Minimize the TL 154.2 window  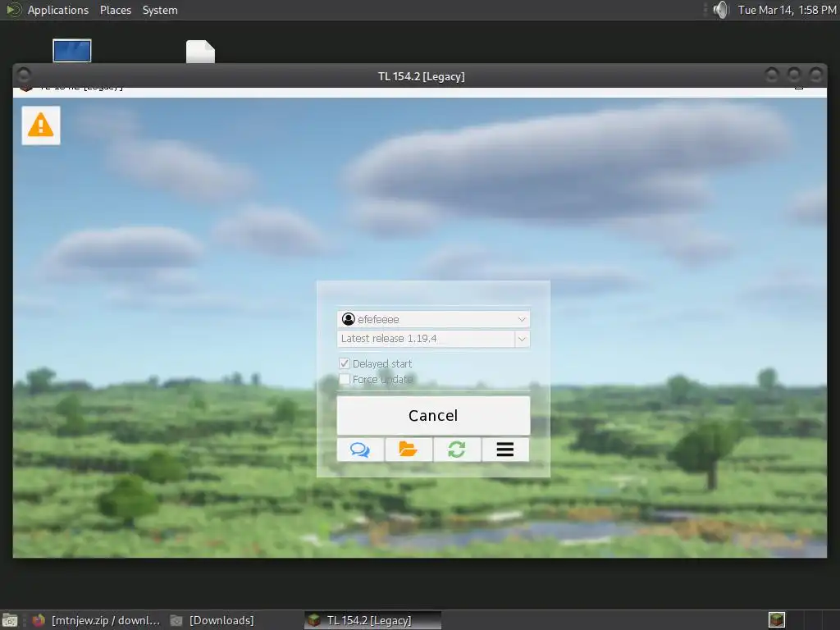(x=771, y=75)
